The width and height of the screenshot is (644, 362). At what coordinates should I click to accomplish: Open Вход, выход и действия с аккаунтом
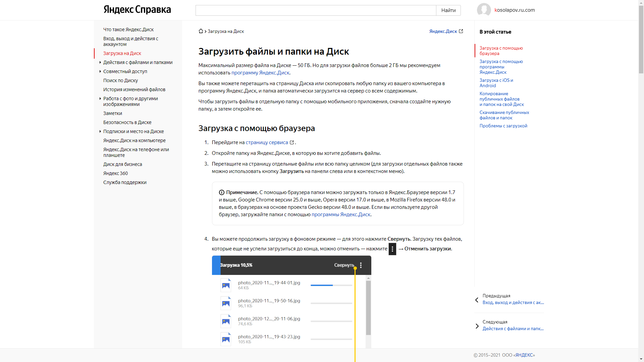coord(131,41)
